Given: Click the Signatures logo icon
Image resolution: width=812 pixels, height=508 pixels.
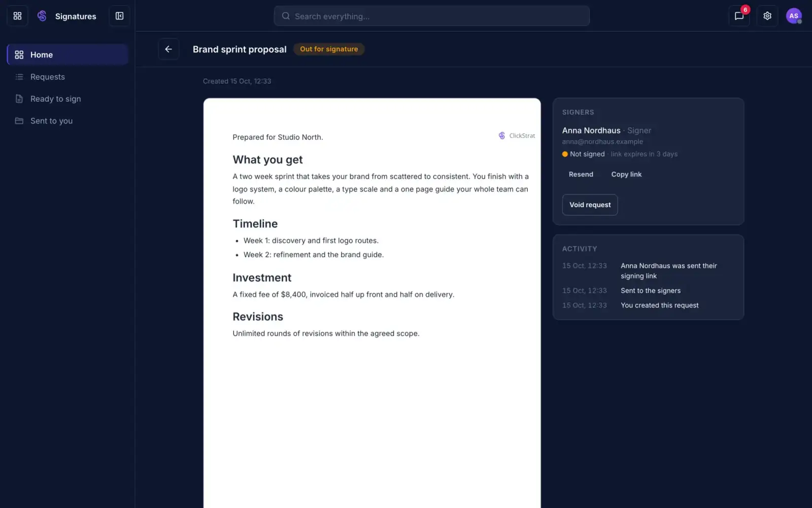Looking at the screenshot, I should pos(42,16).
